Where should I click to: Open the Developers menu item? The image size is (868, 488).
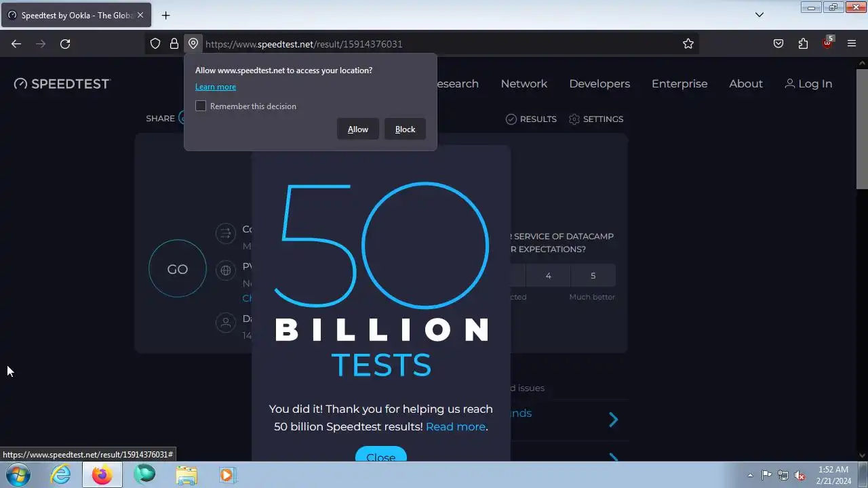599,83
